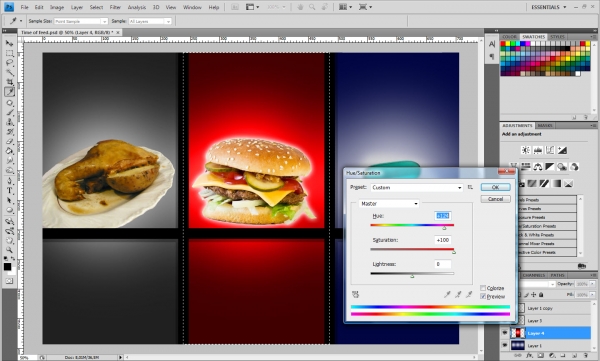This screenshot has height=361, width=600.
Task: Select the Crop tool
Action: tap(9, 82)
